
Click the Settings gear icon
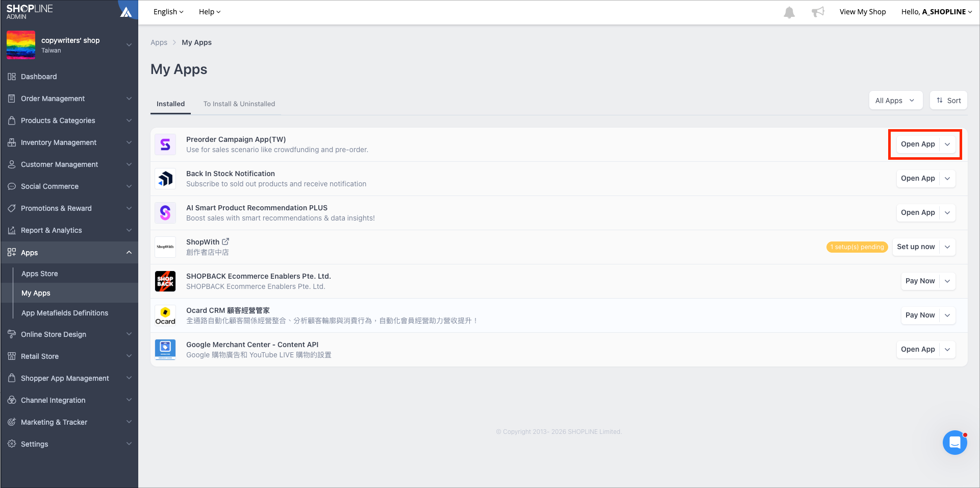point(12,444)
